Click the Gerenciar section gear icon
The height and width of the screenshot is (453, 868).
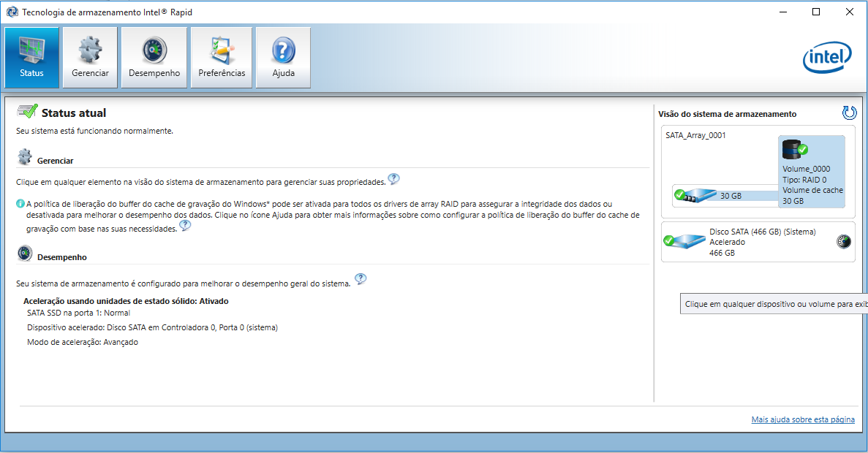pyautogui.click(x=25, y=156)
